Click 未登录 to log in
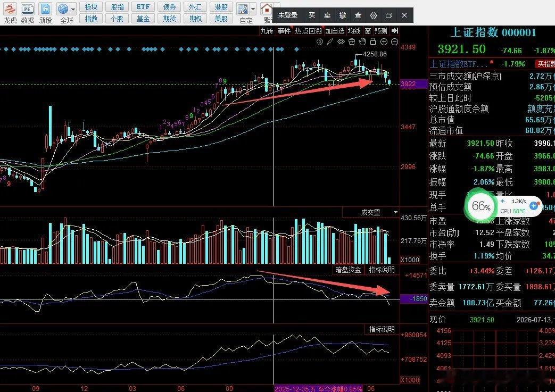 [x=288, y=15]
